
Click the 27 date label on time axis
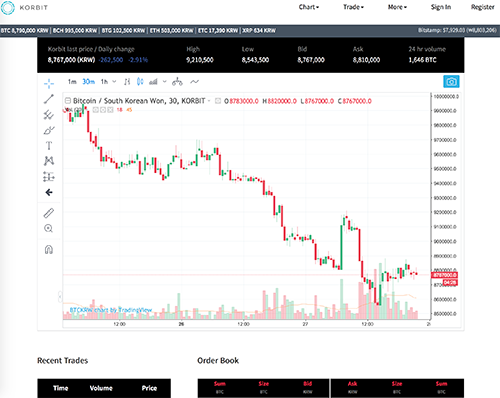pos(305,324)
